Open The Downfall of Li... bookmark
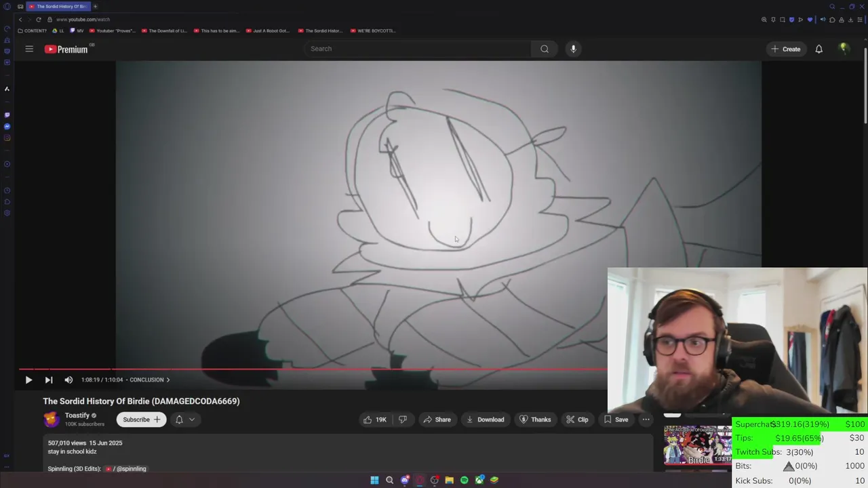 (x=164, y=30)
